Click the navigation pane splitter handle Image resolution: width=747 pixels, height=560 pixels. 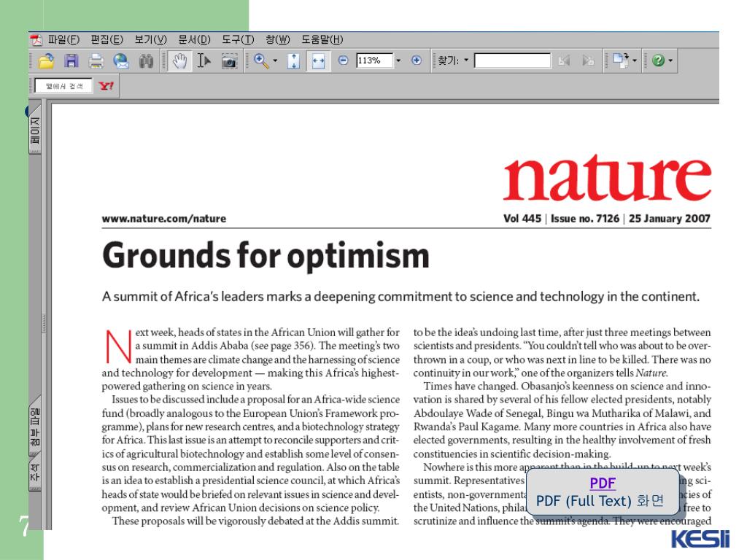coord(44,323)
